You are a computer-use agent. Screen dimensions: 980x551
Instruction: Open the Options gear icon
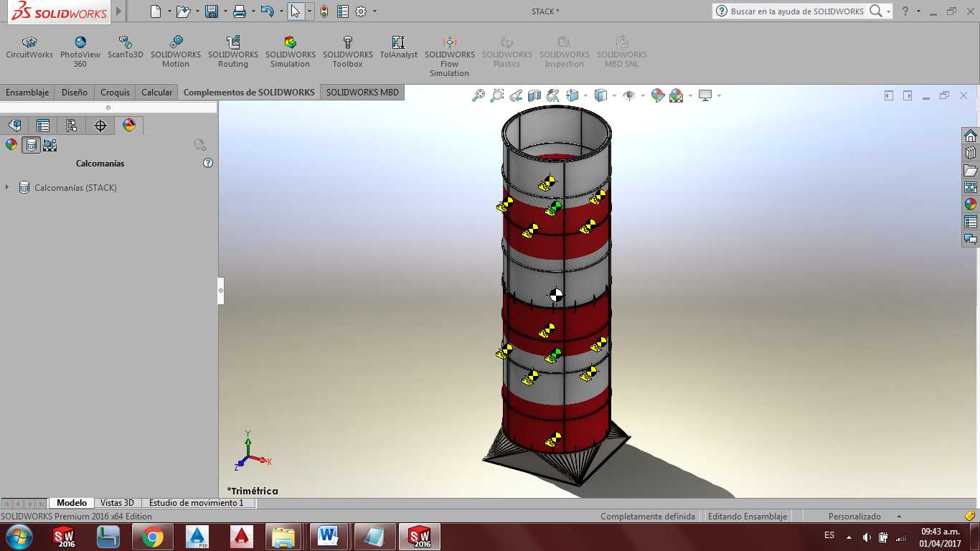click(x=362, y=11)
